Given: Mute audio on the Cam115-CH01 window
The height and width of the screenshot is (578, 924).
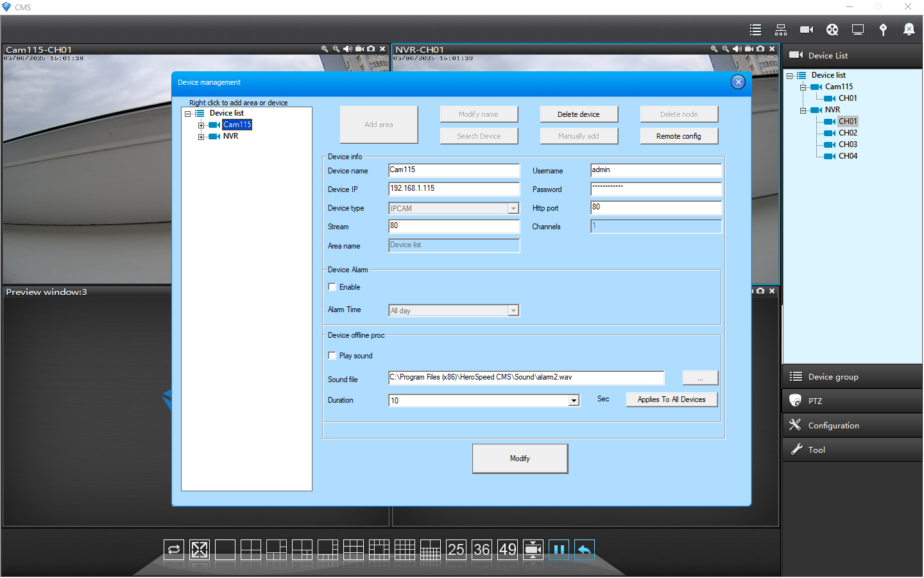Looking at the screenshot, I should (347, 49).
